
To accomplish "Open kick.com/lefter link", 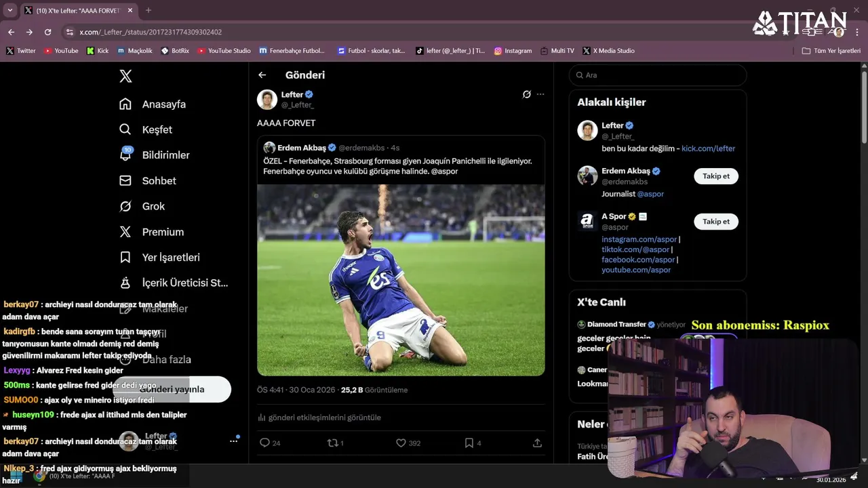I will (708, 148).
